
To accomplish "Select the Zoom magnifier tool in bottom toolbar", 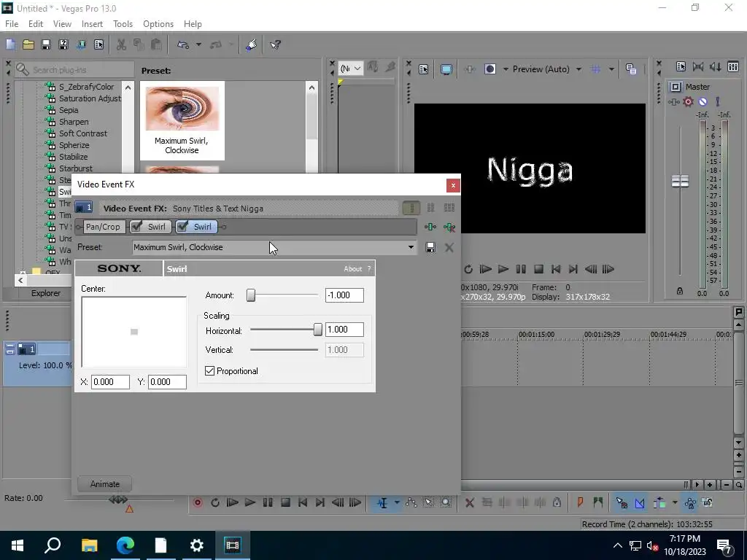I will point(446,502).
